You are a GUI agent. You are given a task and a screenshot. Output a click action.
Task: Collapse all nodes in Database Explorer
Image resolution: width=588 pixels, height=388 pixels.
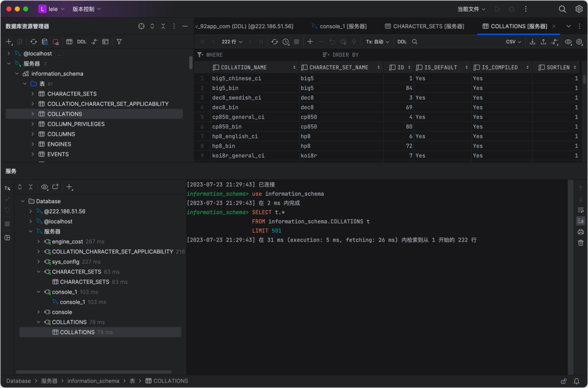click(x=163, y=26)
